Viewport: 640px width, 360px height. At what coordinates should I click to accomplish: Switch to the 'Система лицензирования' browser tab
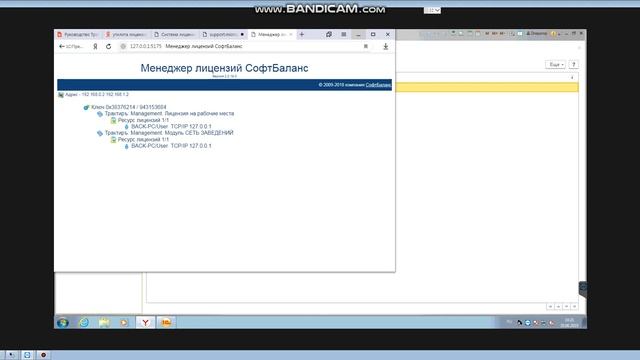point(175,35)
